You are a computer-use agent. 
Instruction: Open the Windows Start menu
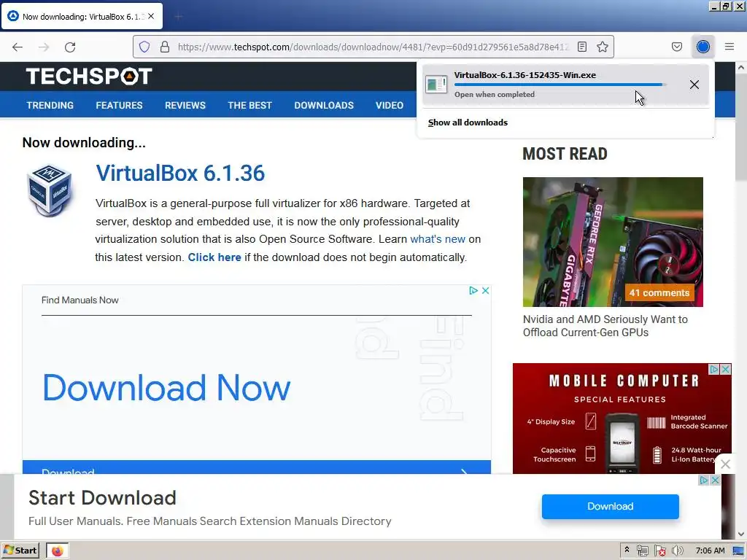[x=20, y=551]
